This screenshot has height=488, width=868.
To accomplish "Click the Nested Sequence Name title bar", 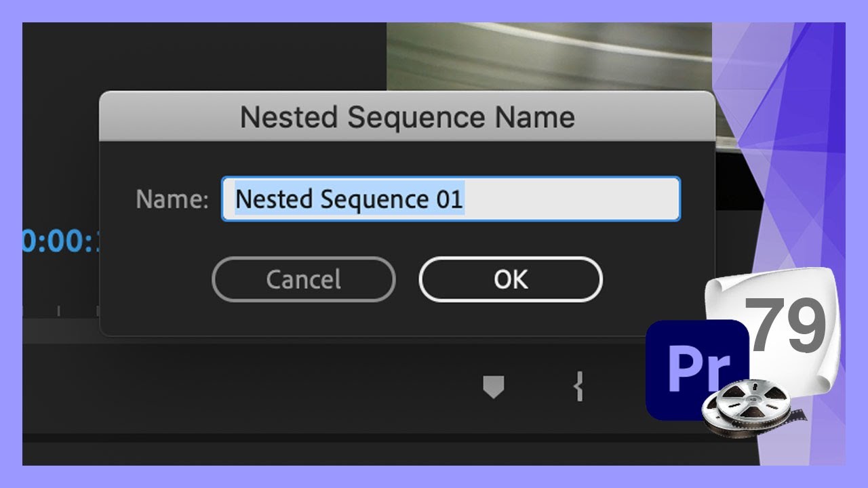I will coord(407,117).
